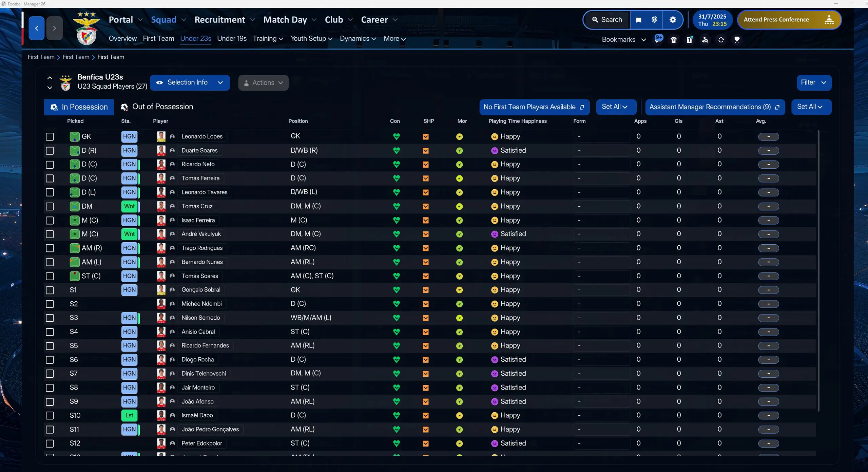This screenshot has width=868, height=472.
Task: Click the player list vertical scrollbar
Action: click(818, 271)
